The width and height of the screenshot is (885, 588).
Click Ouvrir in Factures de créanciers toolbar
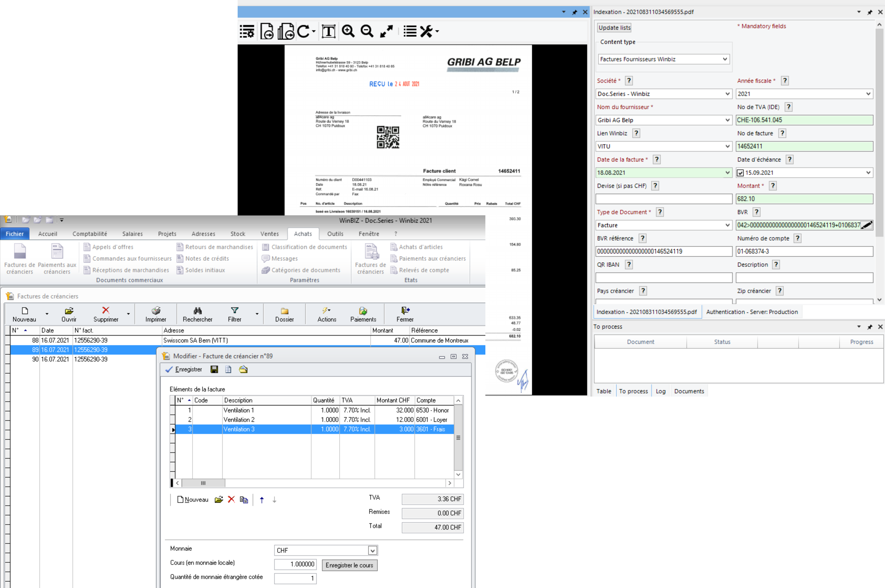point(69,315)
